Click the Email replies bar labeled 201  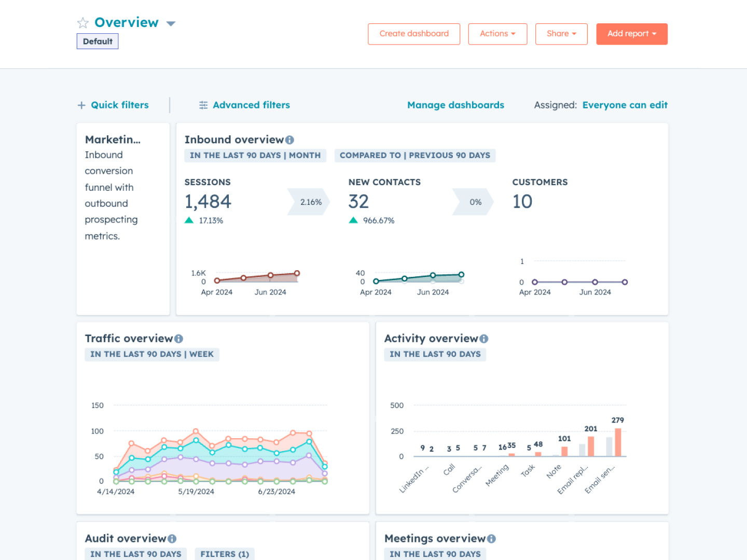click(591, 446)
